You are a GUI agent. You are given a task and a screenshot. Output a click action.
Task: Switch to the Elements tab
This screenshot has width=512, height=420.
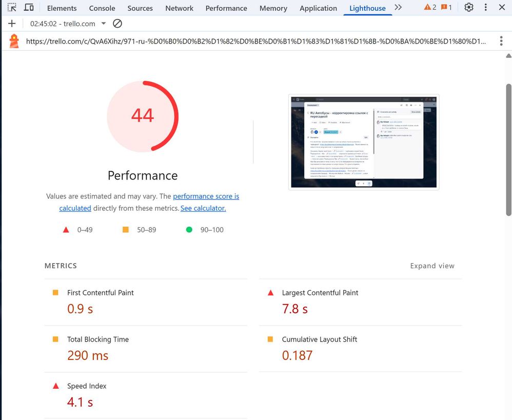click(x=62, y=8)
